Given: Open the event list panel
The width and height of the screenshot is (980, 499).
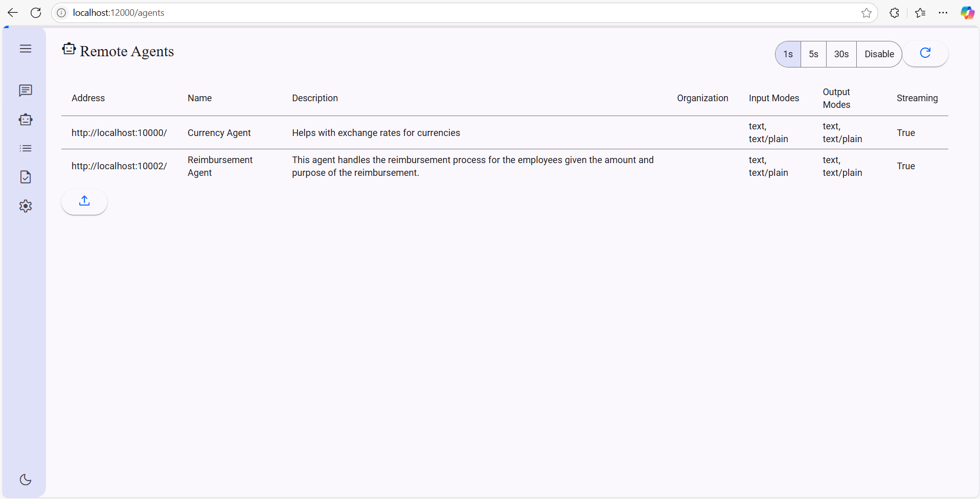Looking at the screenshot, I should [x=25, y=148].
